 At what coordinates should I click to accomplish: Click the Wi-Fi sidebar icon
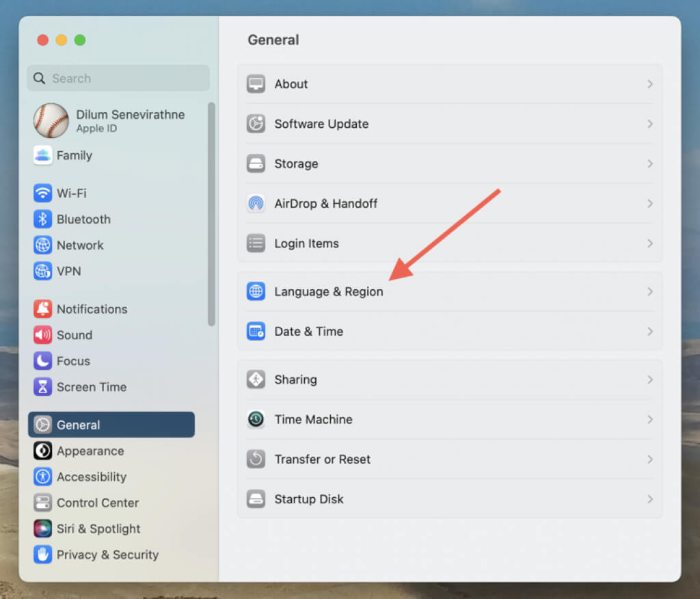[x=42, y=193]
